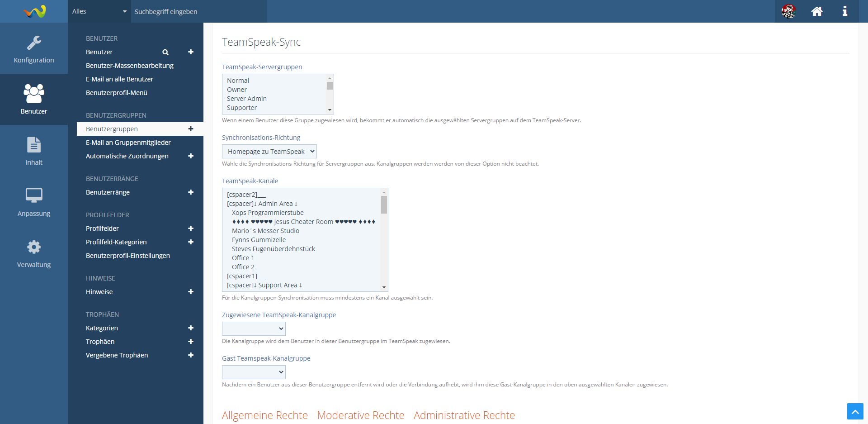Click the search icon beside Benutzer

click(x=165, y=52)
